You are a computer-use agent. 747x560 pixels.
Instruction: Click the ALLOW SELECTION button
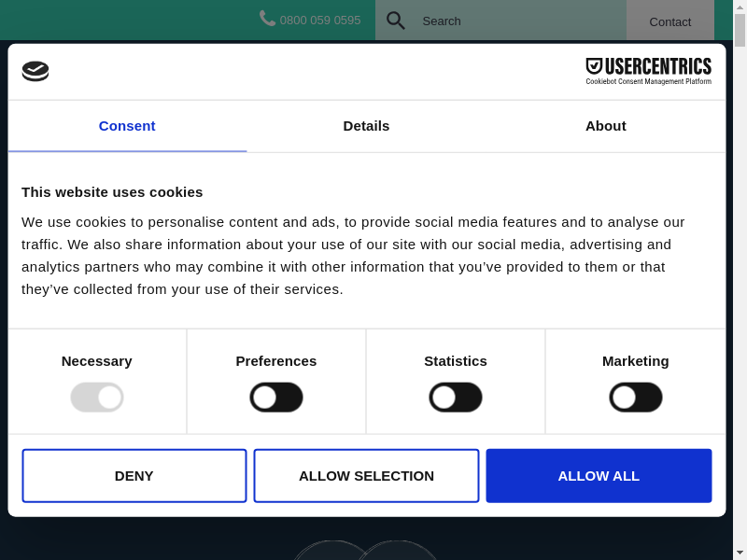point(366,476)
